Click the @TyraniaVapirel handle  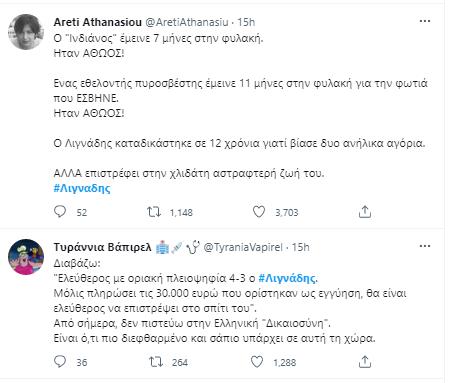[x=243, y=247]
